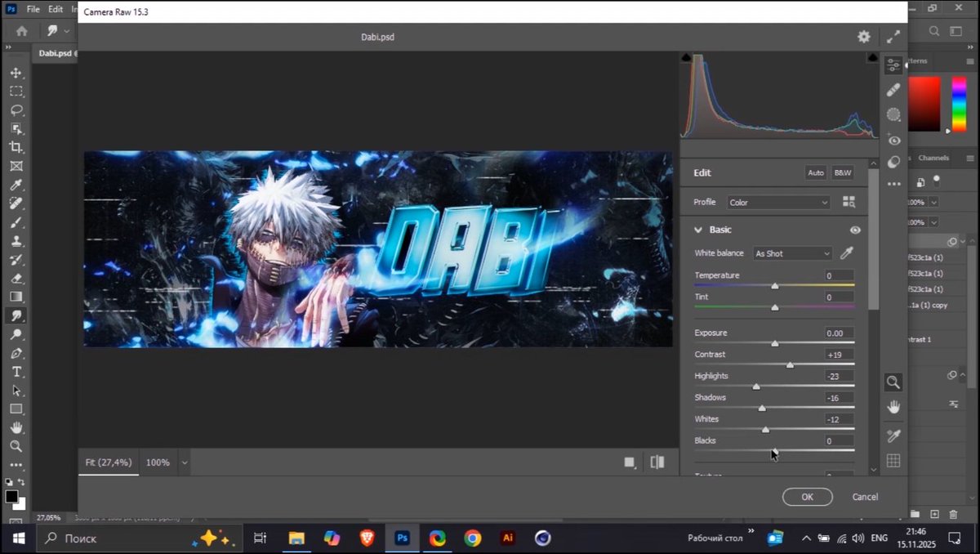Image resolution: width=980 pixels, height=554 pixels.
Task: Open Camera Raw preferences gear
Action: point(863,37)
